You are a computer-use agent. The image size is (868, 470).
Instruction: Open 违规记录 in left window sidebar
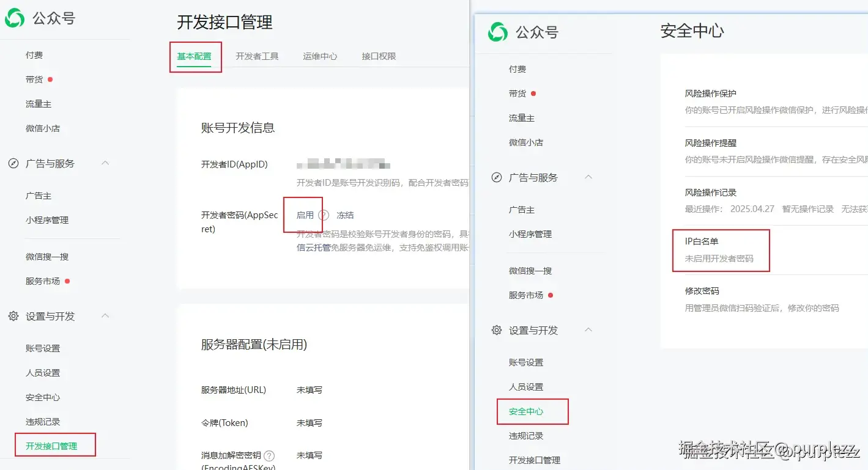point(43,422)
